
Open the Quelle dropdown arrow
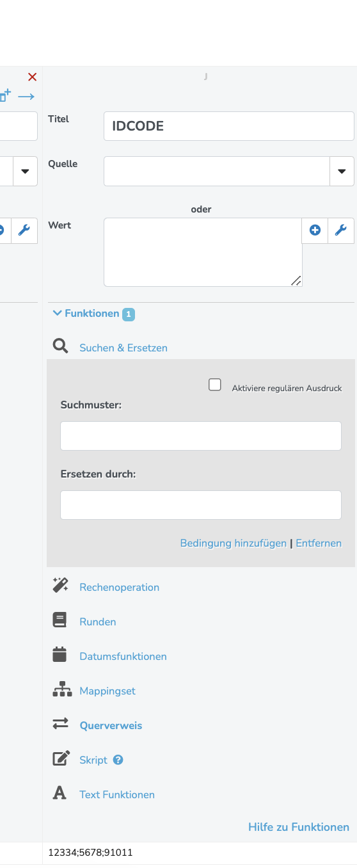pos(342,171)
